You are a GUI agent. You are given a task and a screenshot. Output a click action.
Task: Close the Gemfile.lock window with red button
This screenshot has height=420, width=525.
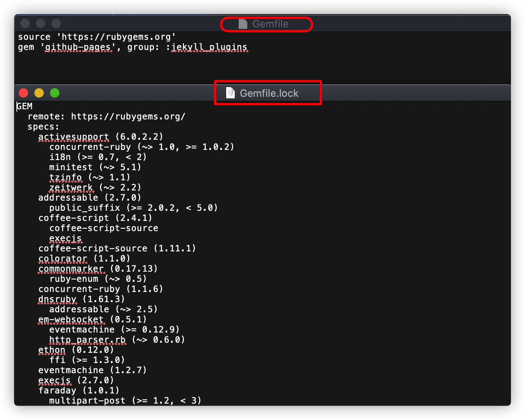[x=23, y=93]
